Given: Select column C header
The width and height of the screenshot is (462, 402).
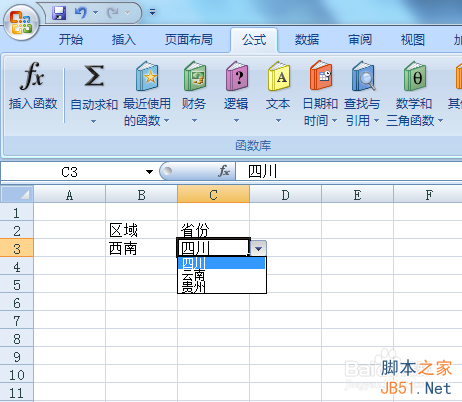Looking at the screenshot, I should pyautogui.click(x=213, y=195).
